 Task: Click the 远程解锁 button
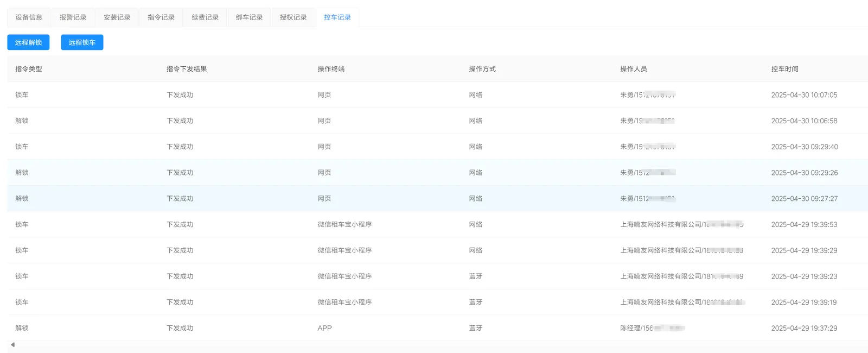click(28, 42)
